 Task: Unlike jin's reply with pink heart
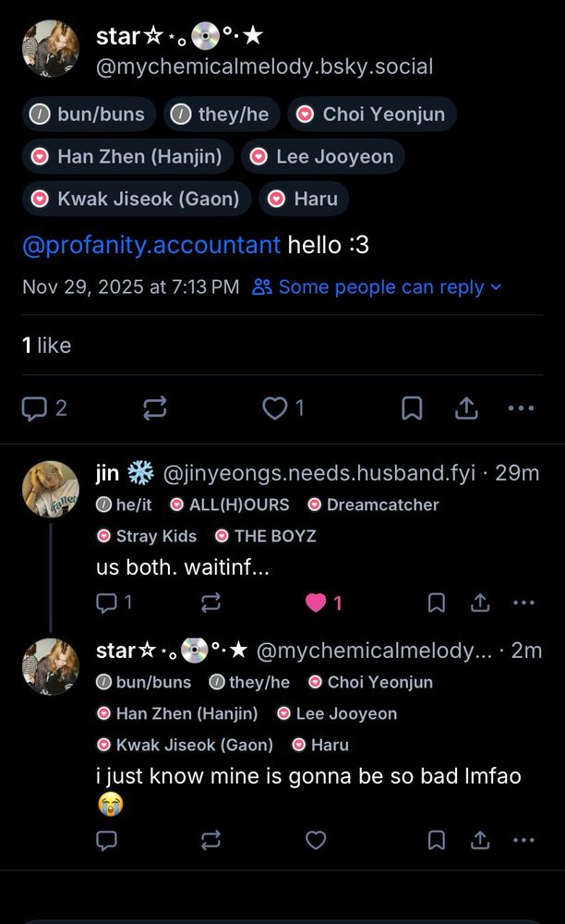coord(316,602)
